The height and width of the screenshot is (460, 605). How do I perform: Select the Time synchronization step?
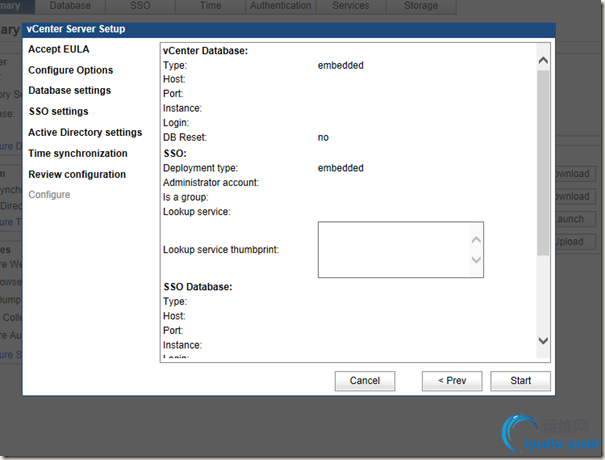pyautogui.click(x=78, y=154)
